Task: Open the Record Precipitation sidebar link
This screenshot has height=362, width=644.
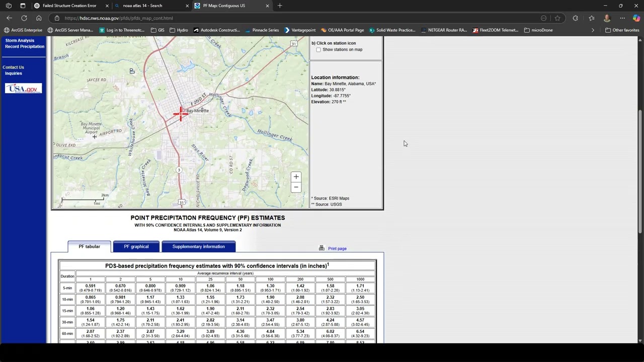Action: click(25, 46)
